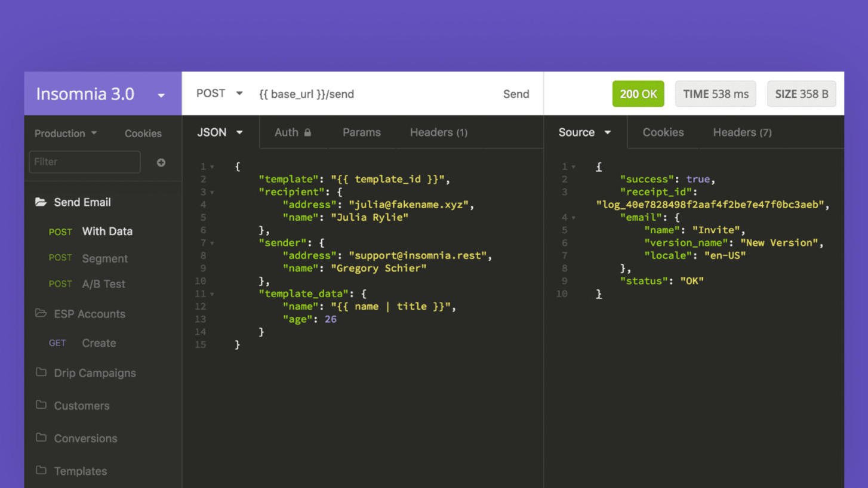The height and width of the screenshot is (488, 868).
Task: Fold the sender object at line 7
Action: (x=212, y=243)
